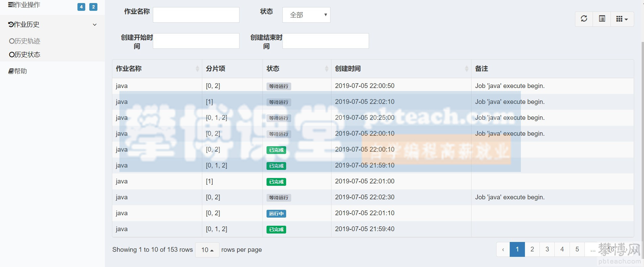The width and height of the screenshot is (644, 267).
Task: Click the blue badge showing 2
Action: 93,7
